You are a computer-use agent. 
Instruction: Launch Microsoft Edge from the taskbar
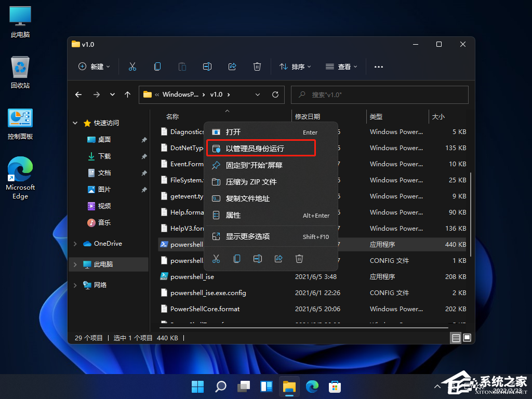(x=312, y=387)
